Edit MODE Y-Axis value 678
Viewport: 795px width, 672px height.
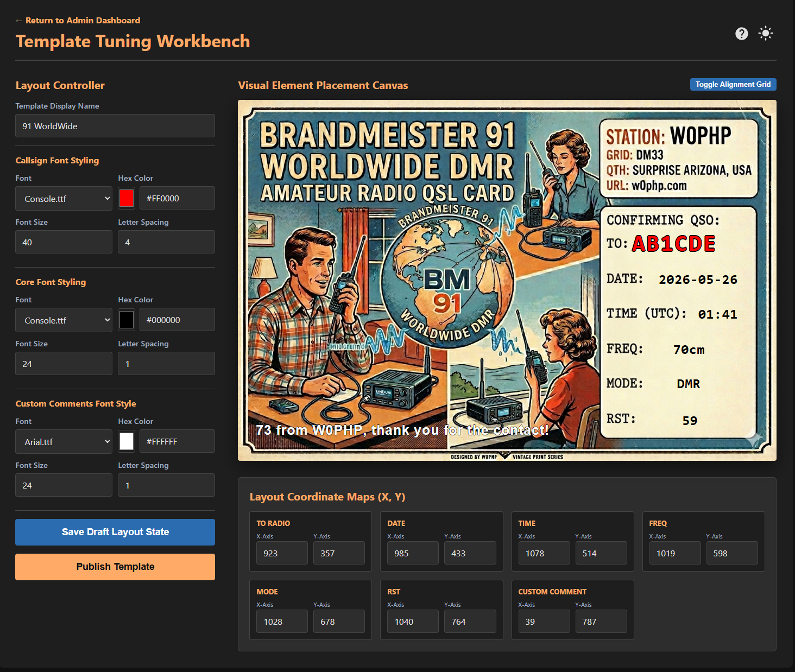(339, 622)
